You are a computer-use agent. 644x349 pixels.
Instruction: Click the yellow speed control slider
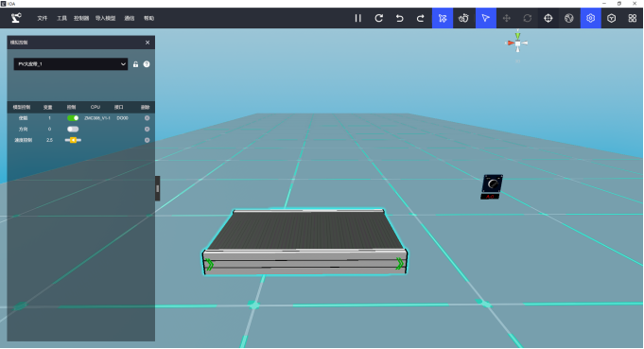tap(73, 140)
